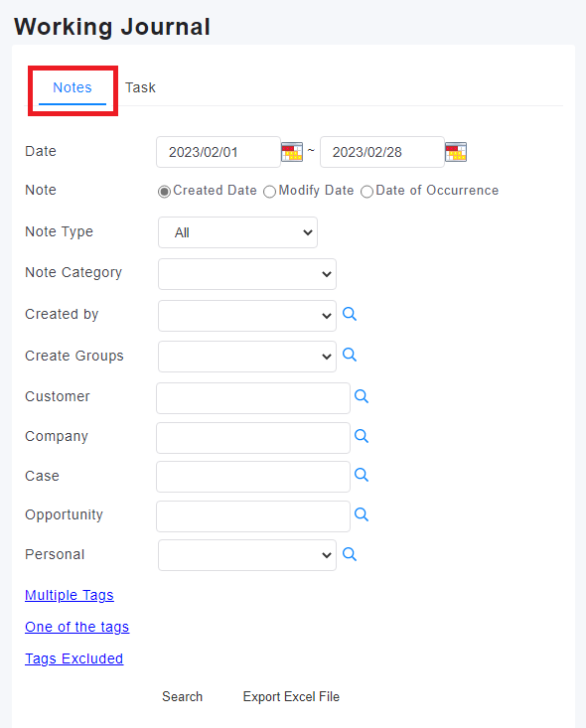Click the Opportunity lookup magnifier icon
This screenshot has width=586, height=728.
click(x=362, y=514)
